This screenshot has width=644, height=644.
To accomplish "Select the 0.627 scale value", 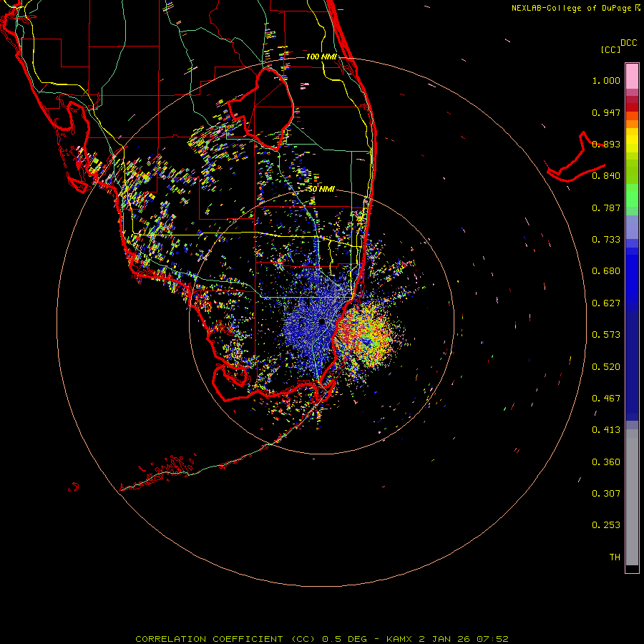I will 606,303.
